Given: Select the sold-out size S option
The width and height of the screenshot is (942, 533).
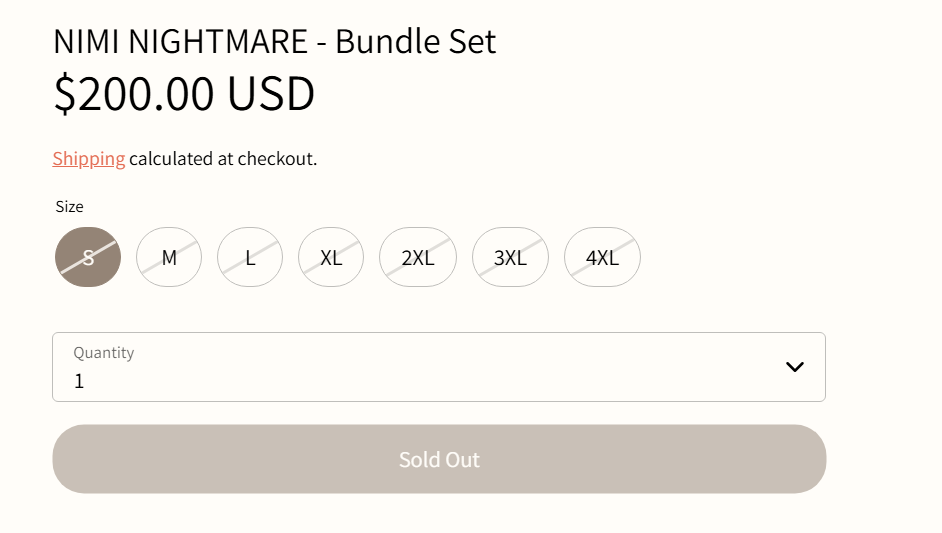Looking at the screenshot, I should tap(88, 257).
